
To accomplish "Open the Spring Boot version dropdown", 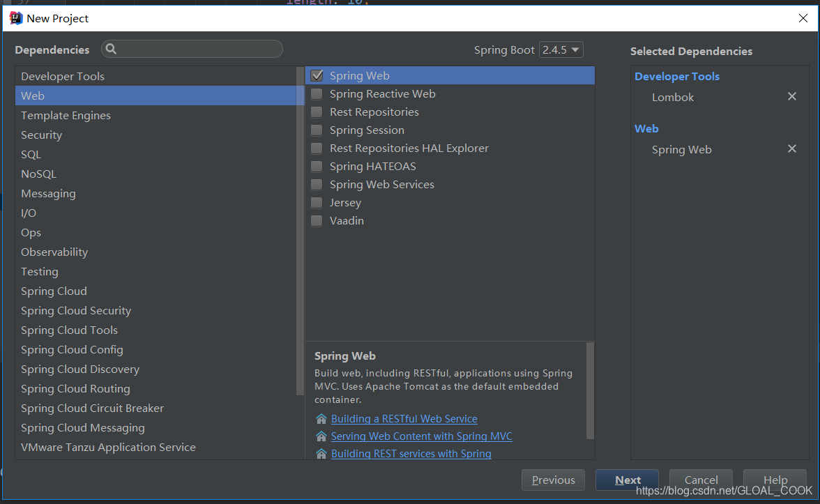I will [561, 49].
